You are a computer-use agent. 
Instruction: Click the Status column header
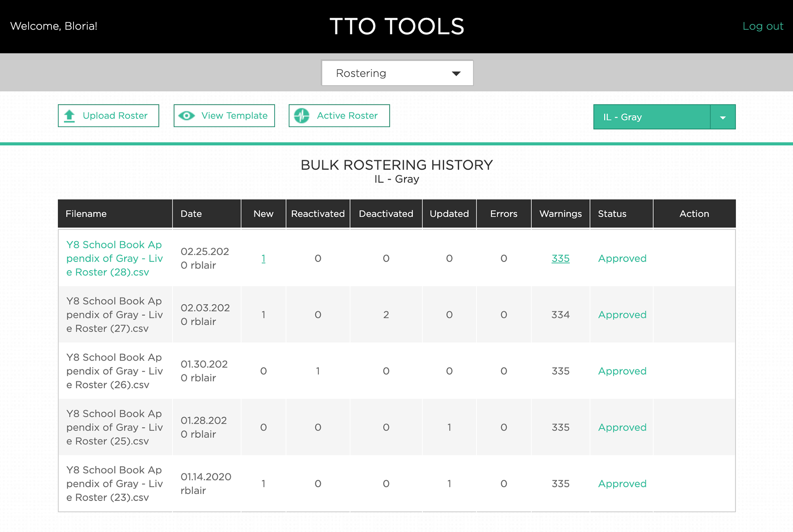tap(622, 214)
